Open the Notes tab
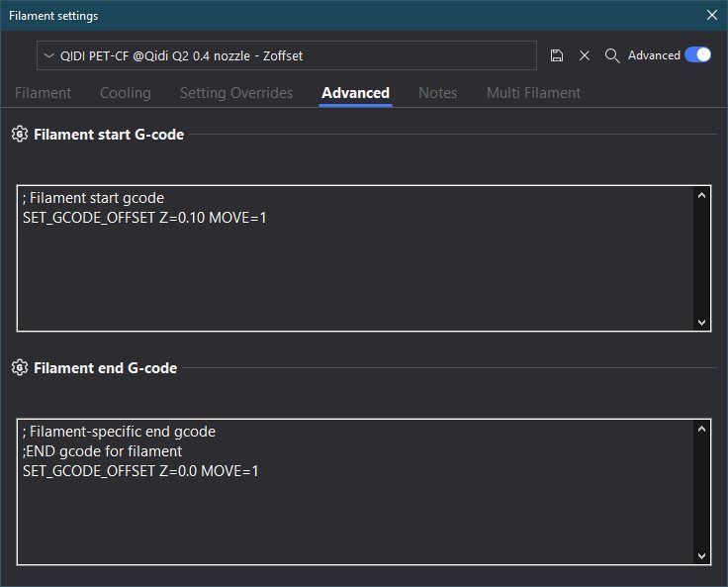 438,93
